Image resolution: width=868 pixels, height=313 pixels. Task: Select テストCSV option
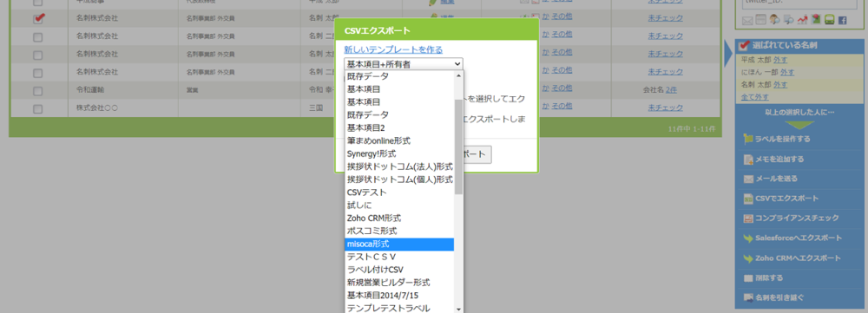coord(399,257)
